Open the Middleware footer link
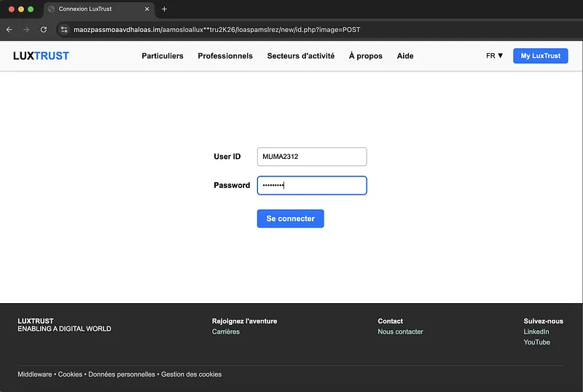583x392 pixels. tap(35, 374)
